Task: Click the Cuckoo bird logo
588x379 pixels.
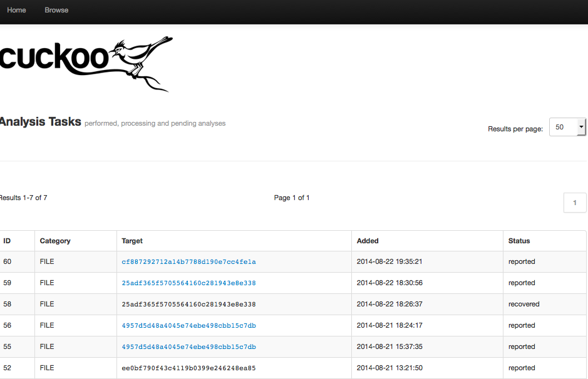Action: (x=86, y=64)
